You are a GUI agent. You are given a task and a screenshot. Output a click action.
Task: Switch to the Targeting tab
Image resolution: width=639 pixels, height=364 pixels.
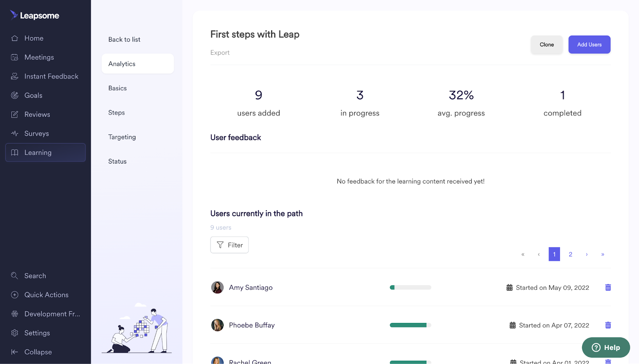(121, 136)
